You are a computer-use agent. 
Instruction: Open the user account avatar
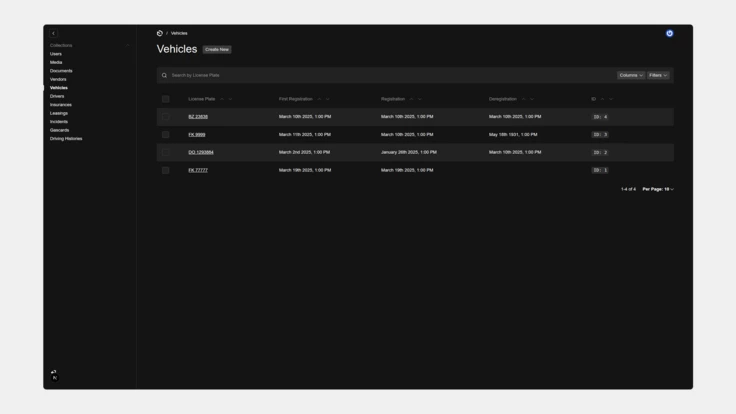click(x=669, y=33)
